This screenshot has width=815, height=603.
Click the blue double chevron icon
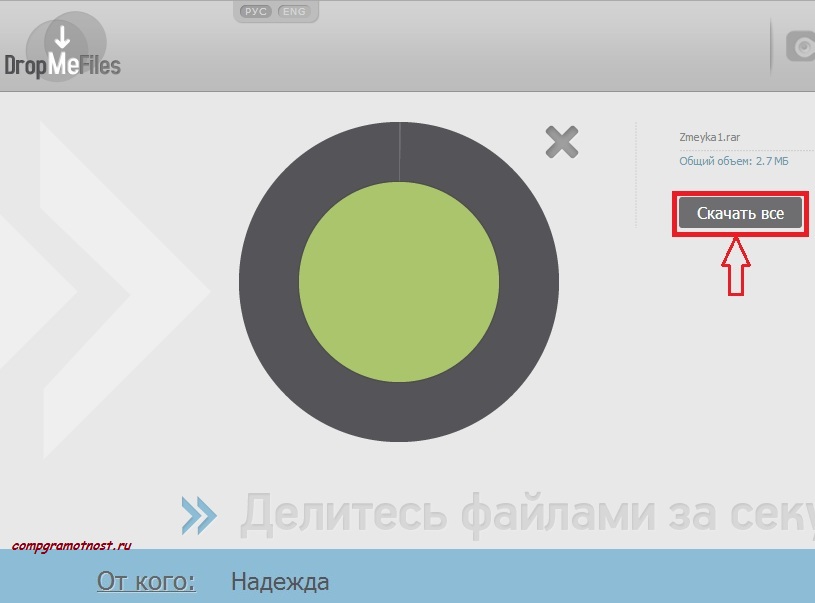pyautogui.click(x=199, y=515)
